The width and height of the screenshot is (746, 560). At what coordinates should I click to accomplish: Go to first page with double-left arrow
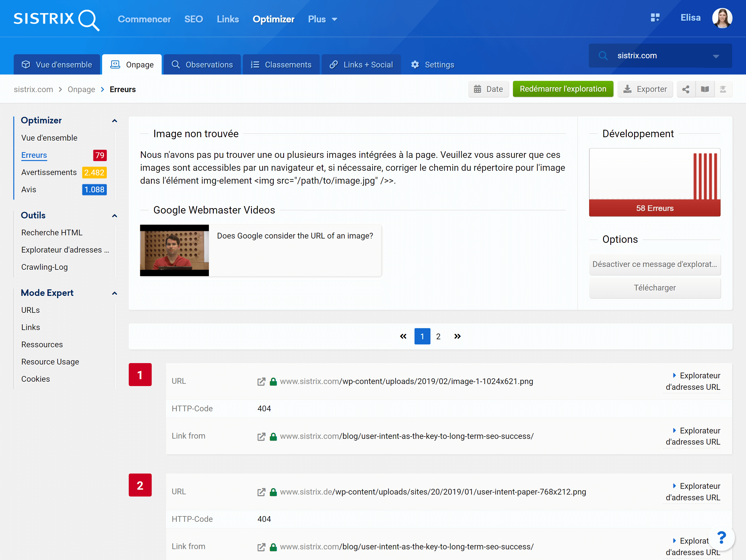403,336
